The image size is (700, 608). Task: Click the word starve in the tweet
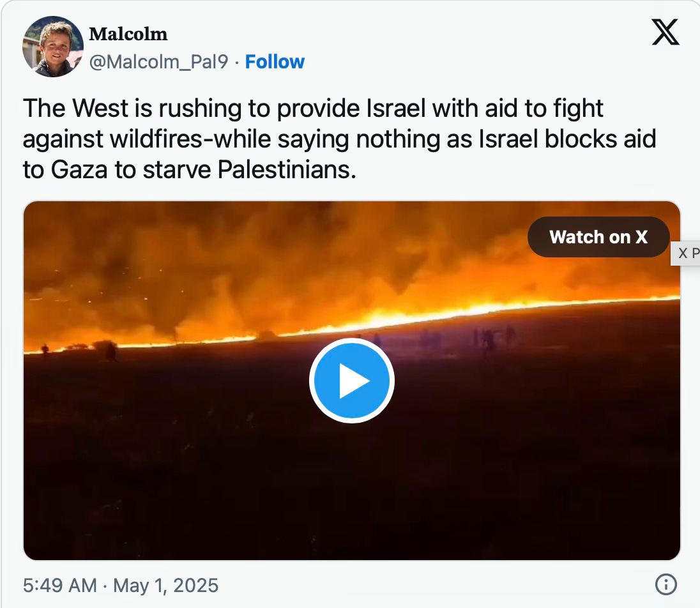[x=176, y=170]
